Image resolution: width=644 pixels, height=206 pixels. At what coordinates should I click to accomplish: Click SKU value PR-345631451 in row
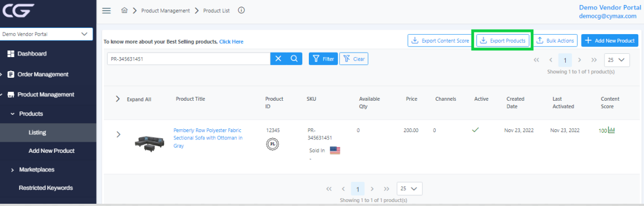[319, 134]
